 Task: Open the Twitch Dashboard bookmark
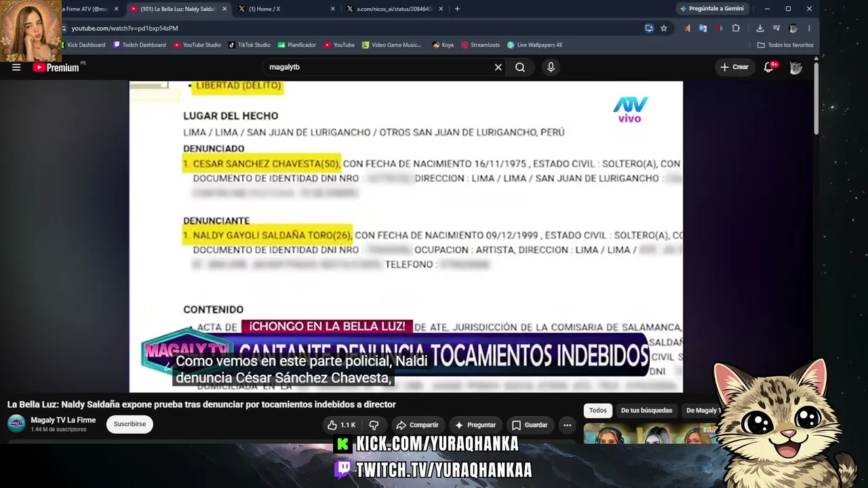pyautogui.click(x=140, y=45)
